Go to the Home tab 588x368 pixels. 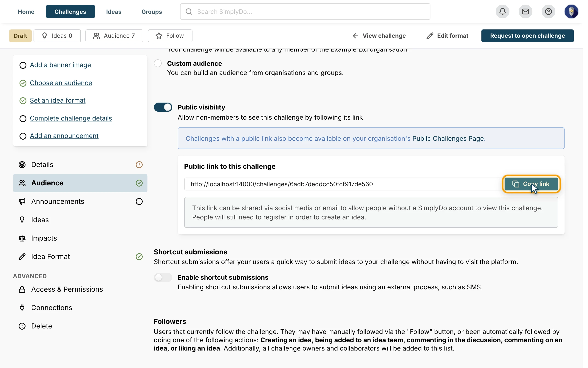[26, 11]
